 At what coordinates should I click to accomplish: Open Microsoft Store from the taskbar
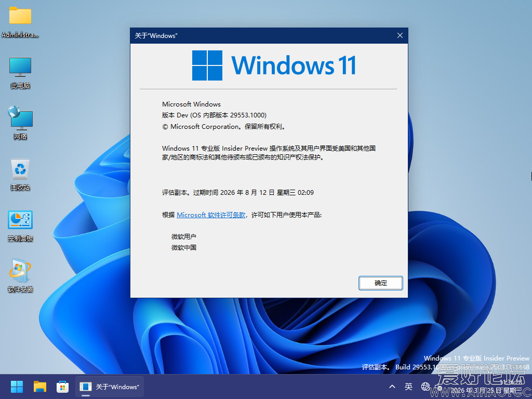click(62, 387)
